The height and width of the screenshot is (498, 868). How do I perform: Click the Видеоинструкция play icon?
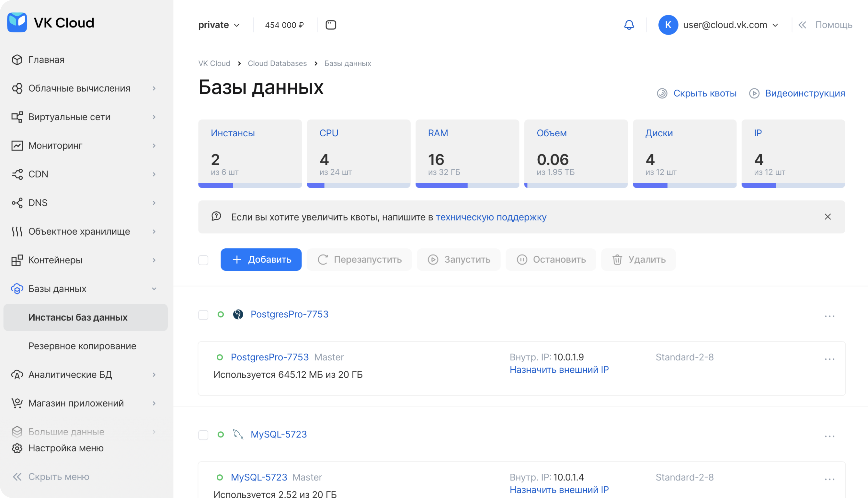(754, 93)
